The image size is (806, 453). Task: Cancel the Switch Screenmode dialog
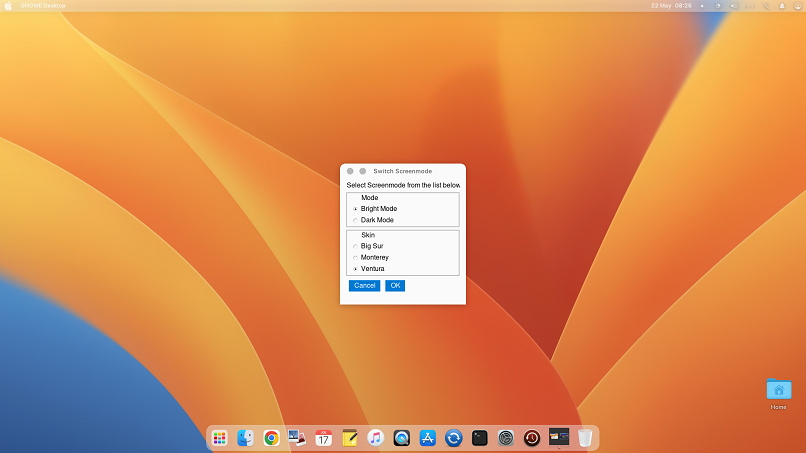pos(364,286)
